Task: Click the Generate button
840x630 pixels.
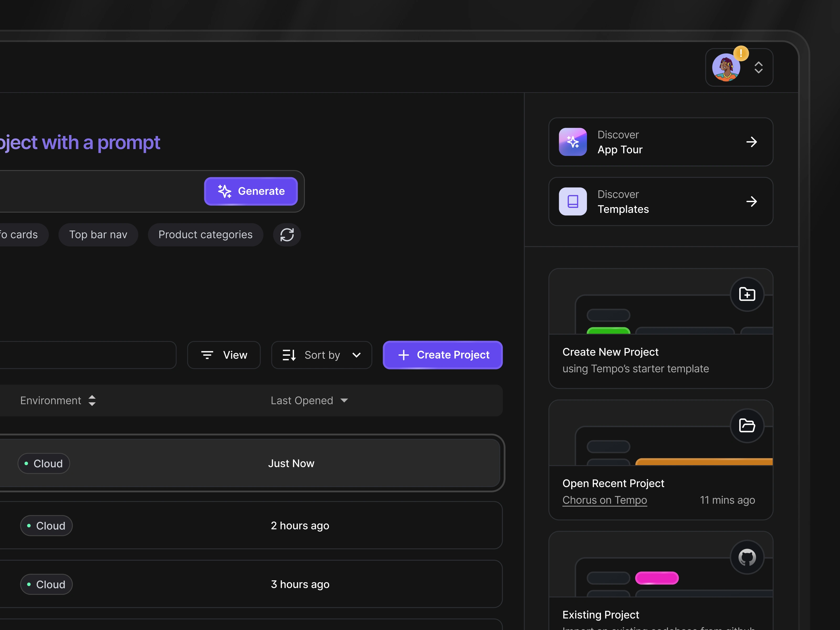Action: tap(251, 191)
